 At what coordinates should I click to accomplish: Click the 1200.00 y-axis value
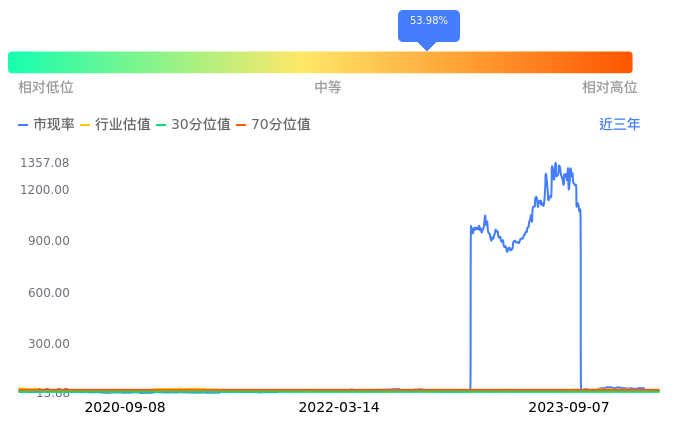[x=44, y=190]
